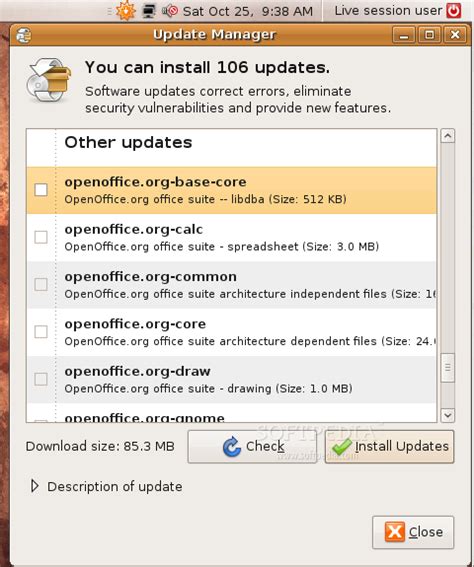Viewport: 474px width, 567px height.
Task: Click the Download size: 85.3 MB label
Action: [x=100, y=446]
